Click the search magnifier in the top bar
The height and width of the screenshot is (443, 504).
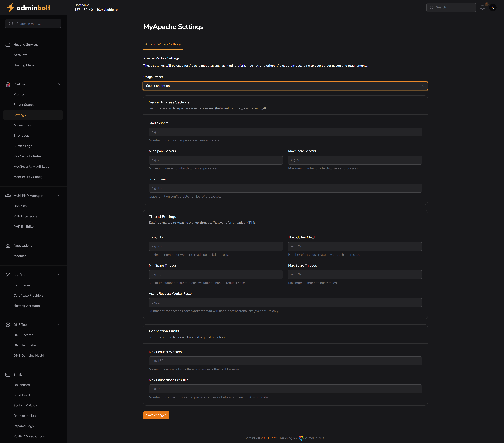(x=432, y=7)
